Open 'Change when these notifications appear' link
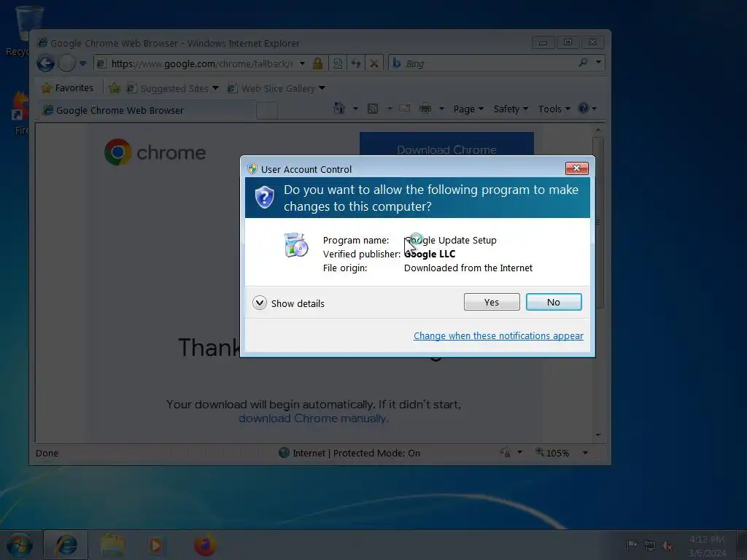 498,335
